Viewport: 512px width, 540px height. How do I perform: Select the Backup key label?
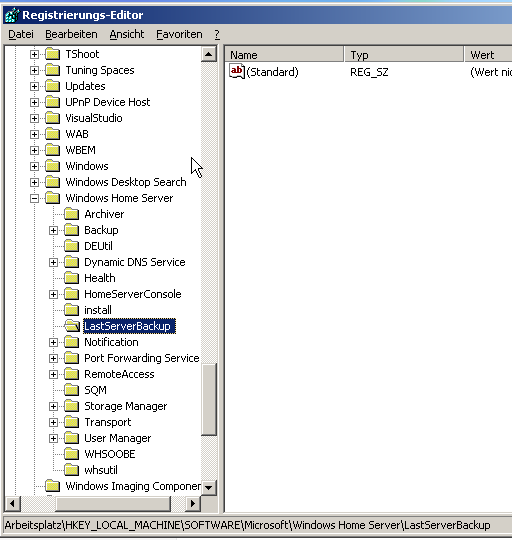101,230
